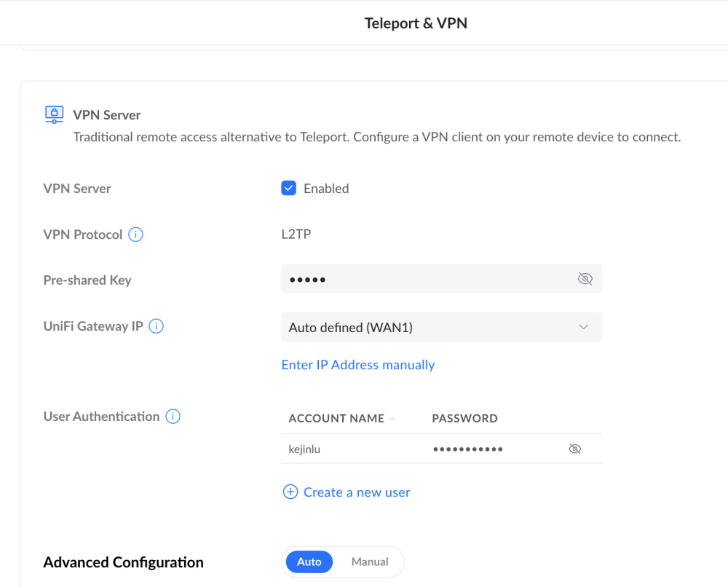Click the masked password for kejinlu
728x587 pixels.
[468, 449]
